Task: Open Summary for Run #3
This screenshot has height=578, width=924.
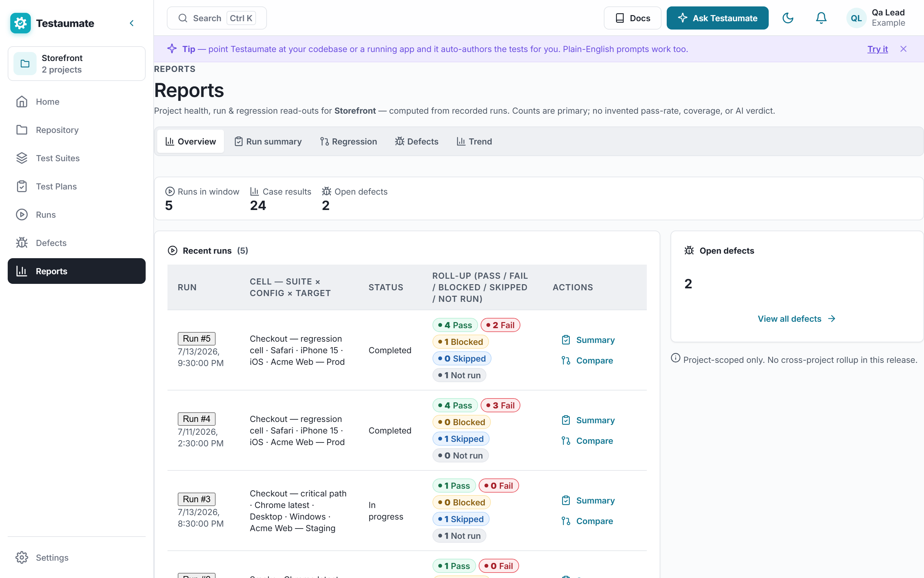Action: coord(588,500)
